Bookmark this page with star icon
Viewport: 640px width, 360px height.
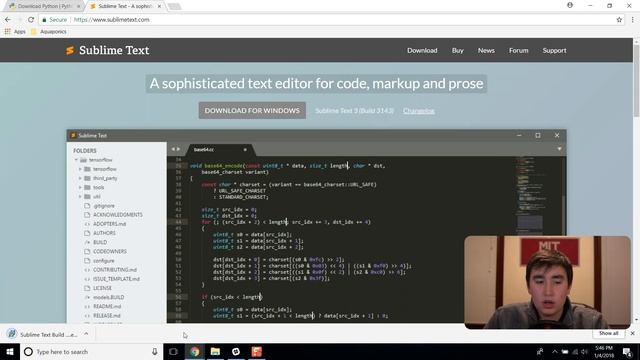tap(619, 20)
